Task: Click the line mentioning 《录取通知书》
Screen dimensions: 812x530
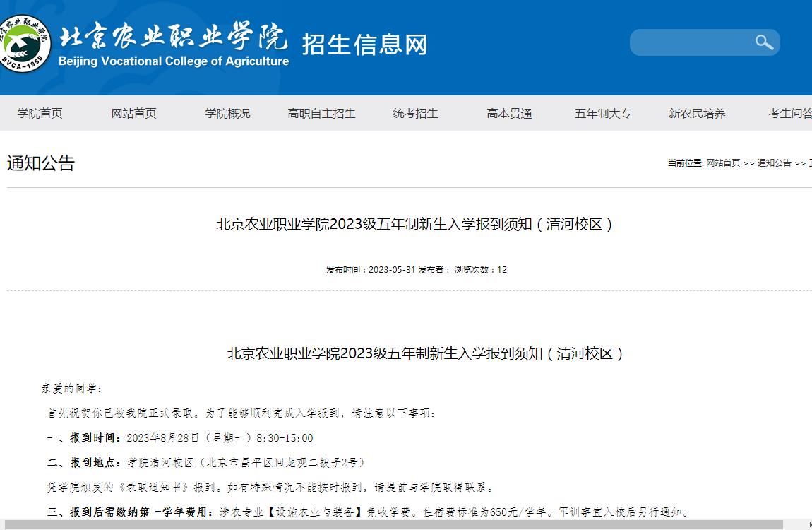Action: point(270,488)
